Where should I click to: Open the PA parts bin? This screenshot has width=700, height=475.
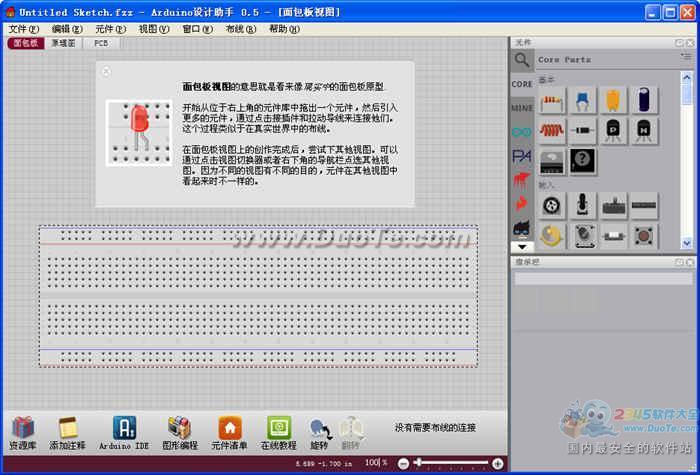[522, 156]
